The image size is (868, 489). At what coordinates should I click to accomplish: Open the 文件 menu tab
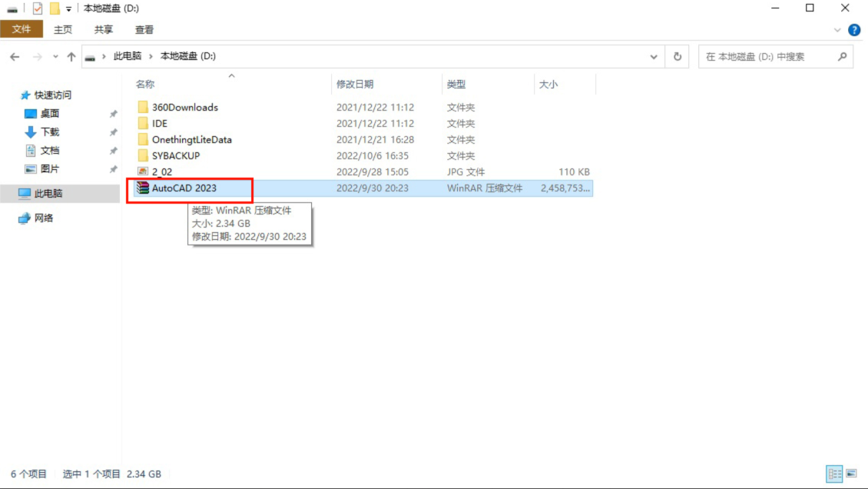[22, 29]
